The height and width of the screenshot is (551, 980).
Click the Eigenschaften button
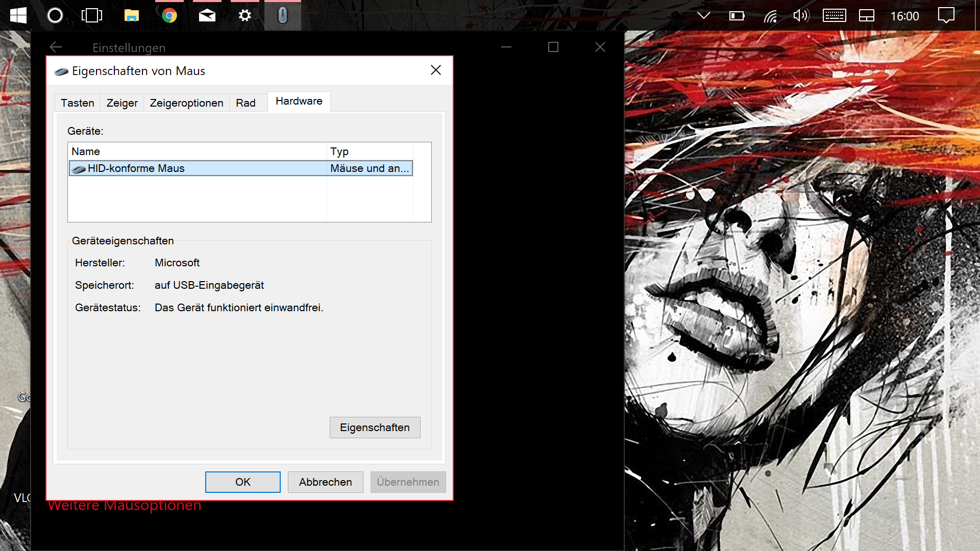pos(375,428)
